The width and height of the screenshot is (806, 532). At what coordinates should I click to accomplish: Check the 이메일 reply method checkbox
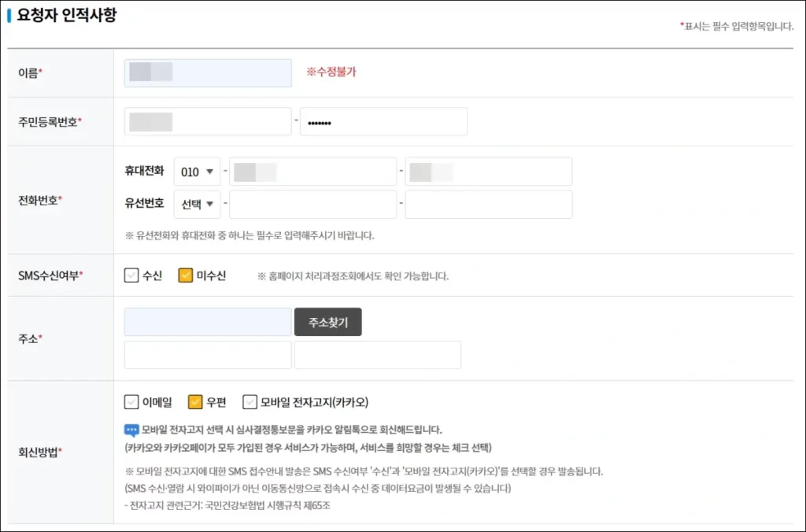click(x=131, y=402)
